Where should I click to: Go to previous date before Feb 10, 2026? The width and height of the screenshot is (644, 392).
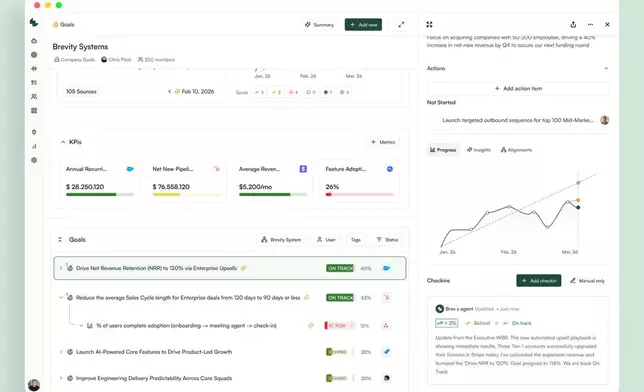[x=169, y=92]
